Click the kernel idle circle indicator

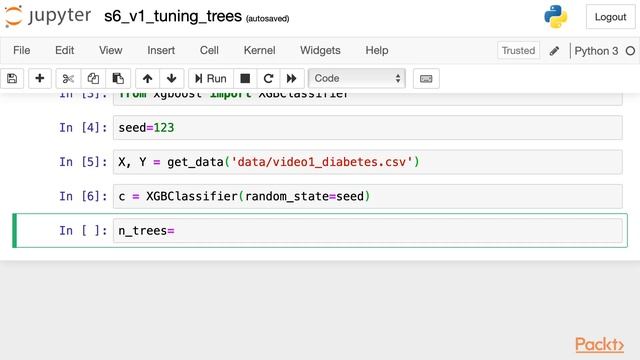tap(630, 51)
